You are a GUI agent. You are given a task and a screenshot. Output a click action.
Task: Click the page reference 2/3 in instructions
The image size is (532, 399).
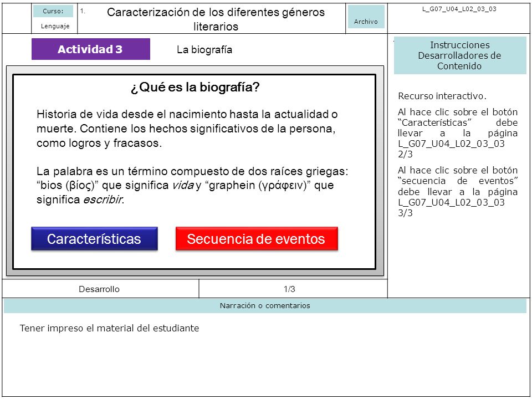(x=405, y=154)
